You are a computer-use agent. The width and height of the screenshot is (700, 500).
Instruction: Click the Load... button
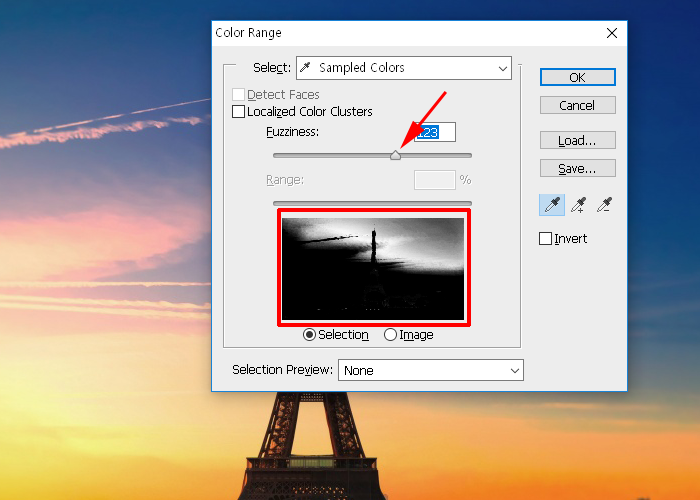578,140
